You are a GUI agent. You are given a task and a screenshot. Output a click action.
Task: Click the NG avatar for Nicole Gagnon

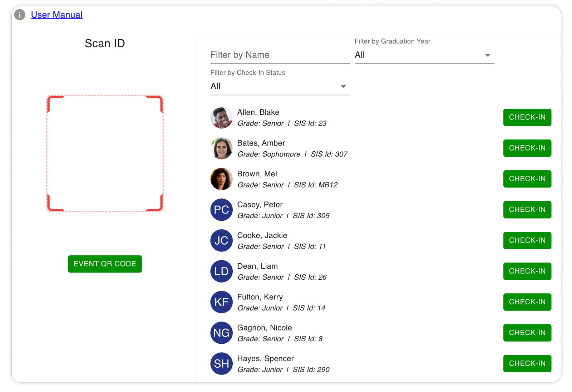(x=221, y=333)
